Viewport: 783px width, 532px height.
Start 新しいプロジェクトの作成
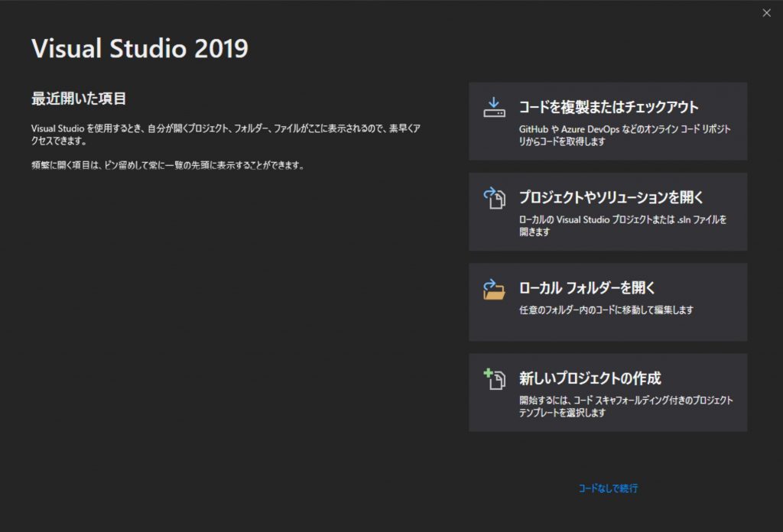[608, 392]
